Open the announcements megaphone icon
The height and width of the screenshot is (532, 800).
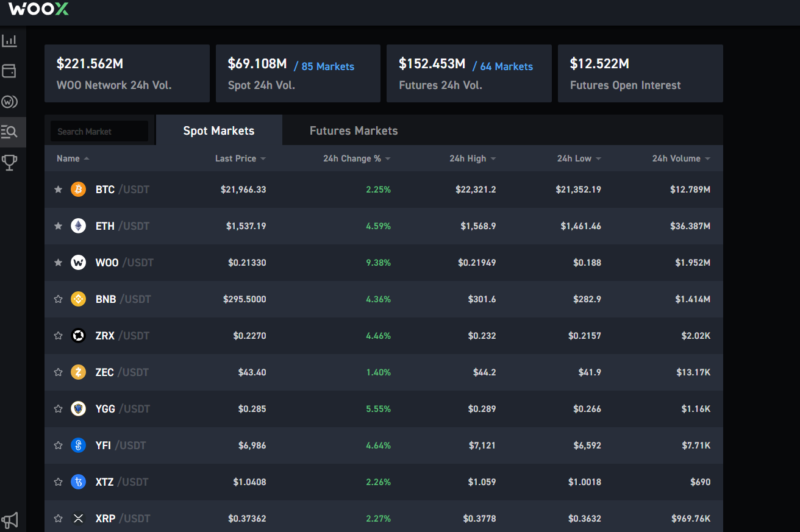click(x=10, y=520)
